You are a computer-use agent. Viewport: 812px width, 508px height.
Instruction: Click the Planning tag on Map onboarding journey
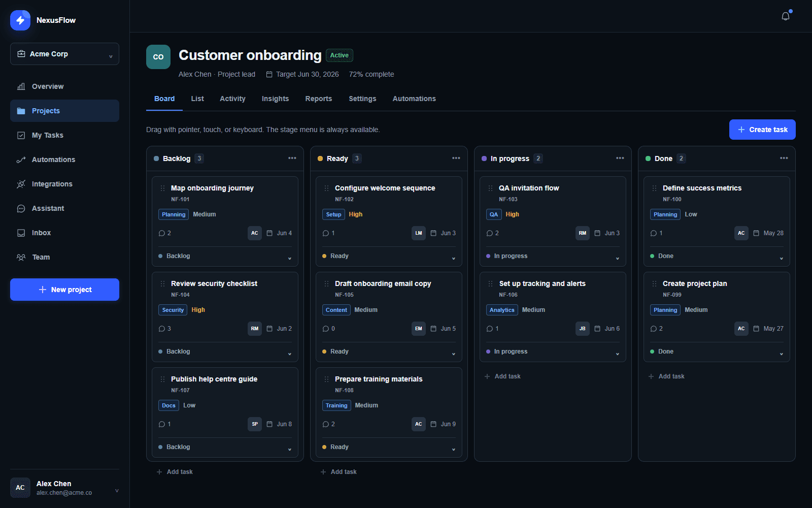(x=174, y=214)
